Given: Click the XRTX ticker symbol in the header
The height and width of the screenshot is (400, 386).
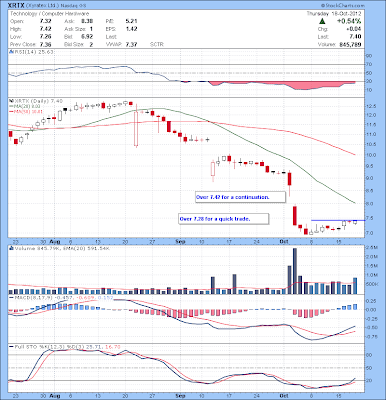Looking at the screenshot, I should click(15, 6).
